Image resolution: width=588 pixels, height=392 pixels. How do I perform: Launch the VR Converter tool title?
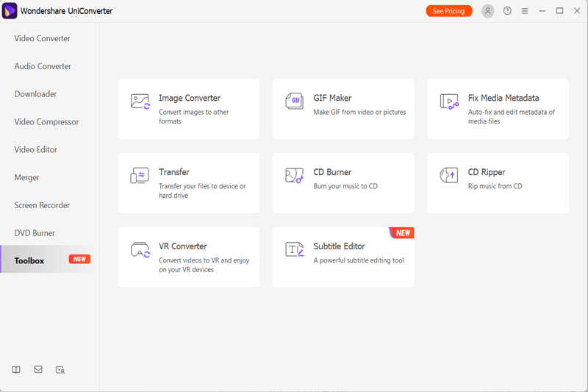(182, 246)
